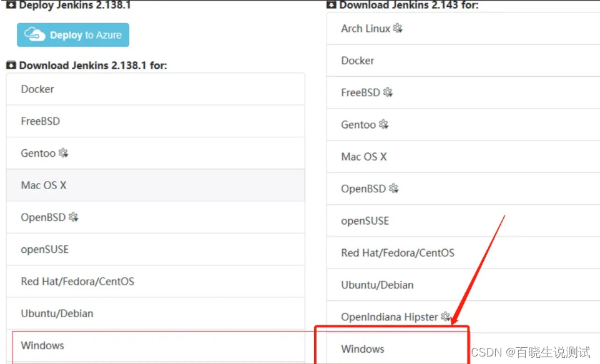
Task: Select OpenIndiana Hipster in 2.143 list
Action: click(463, 317)
